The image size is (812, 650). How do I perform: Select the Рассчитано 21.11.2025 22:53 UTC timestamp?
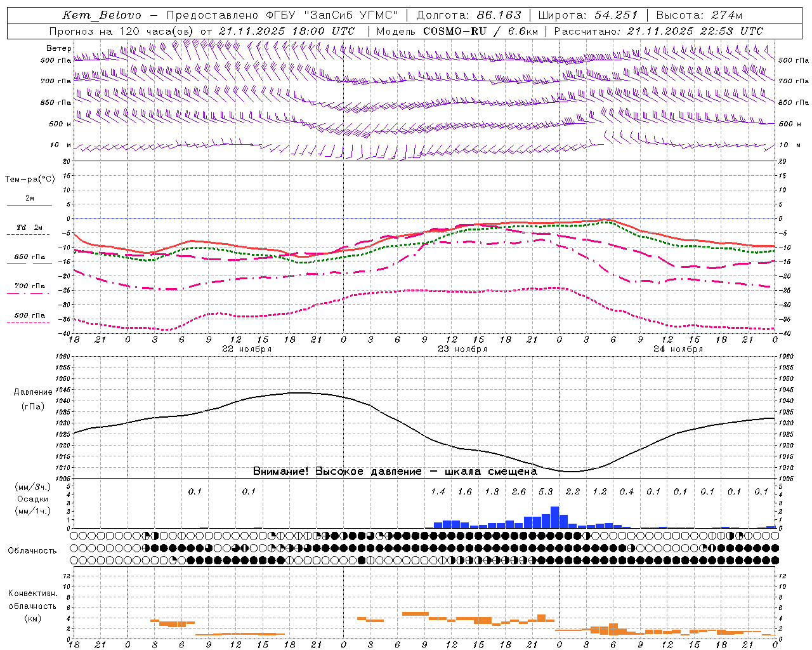(x=658, y=31)
